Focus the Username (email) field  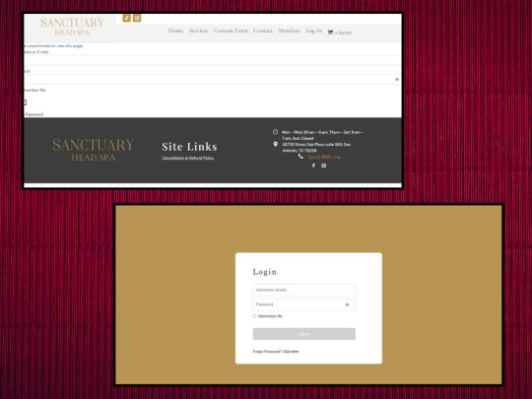tap(304, 290)
